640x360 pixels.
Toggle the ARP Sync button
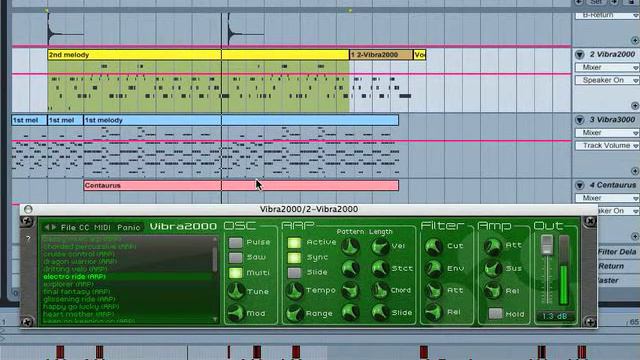pos(294,258)
